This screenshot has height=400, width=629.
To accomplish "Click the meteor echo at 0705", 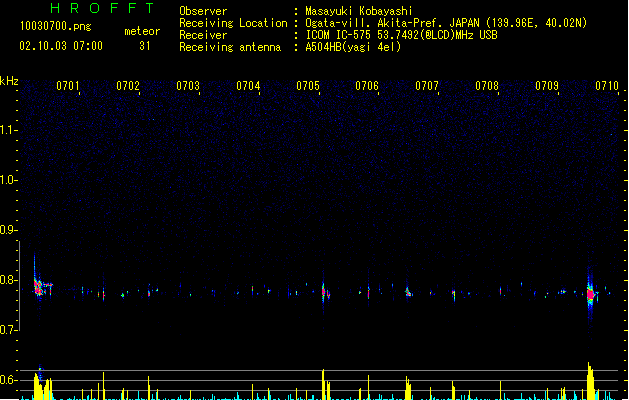I will click(x=325, y=292).
